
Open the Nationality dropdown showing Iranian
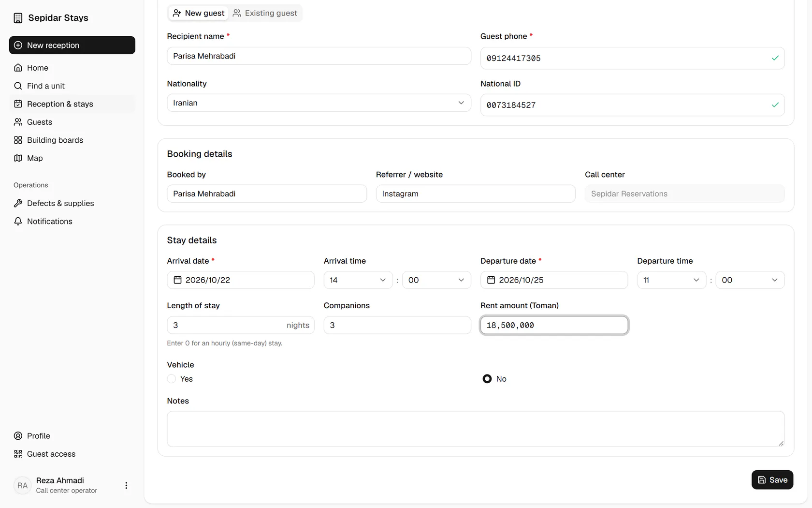click(x=319, y=103)
